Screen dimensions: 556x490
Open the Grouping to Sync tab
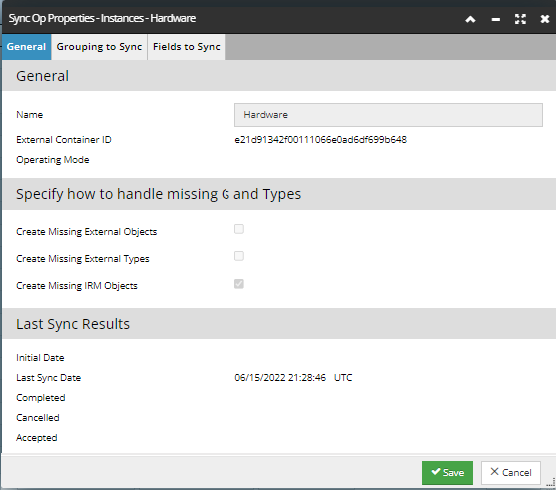pyautogui.click(x=99, y=47)
